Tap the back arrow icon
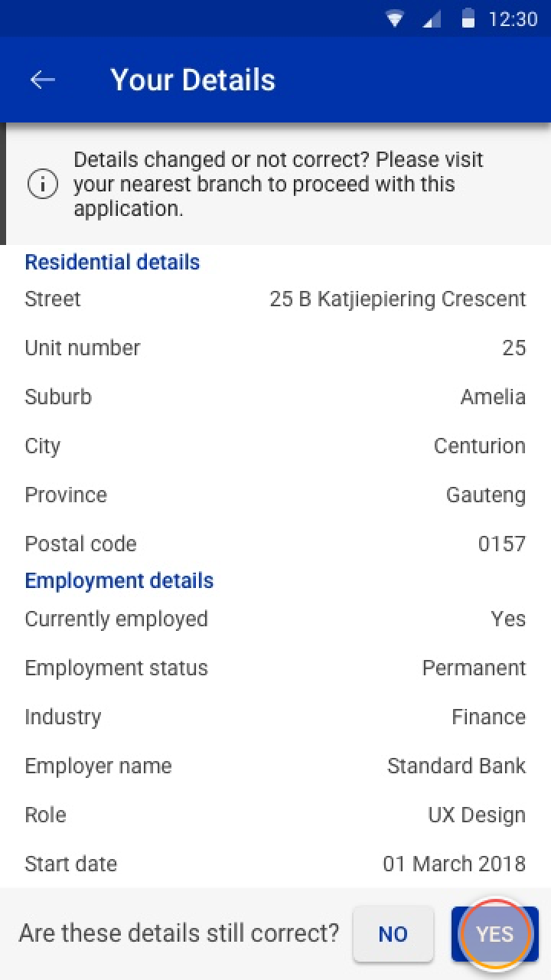The height and width of the screenshot is (980, 551). [x=43, y=80]
